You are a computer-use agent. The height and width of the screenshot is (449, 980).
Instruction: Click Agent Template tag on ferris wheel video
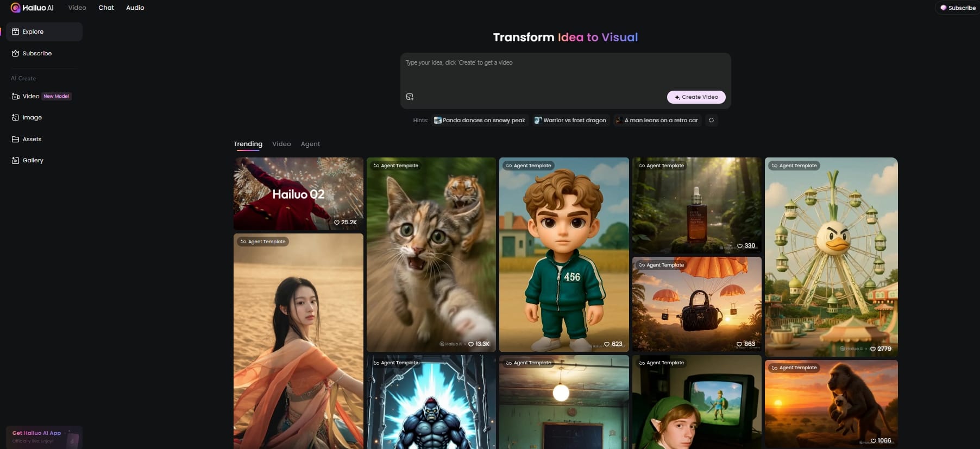(794, 166)
